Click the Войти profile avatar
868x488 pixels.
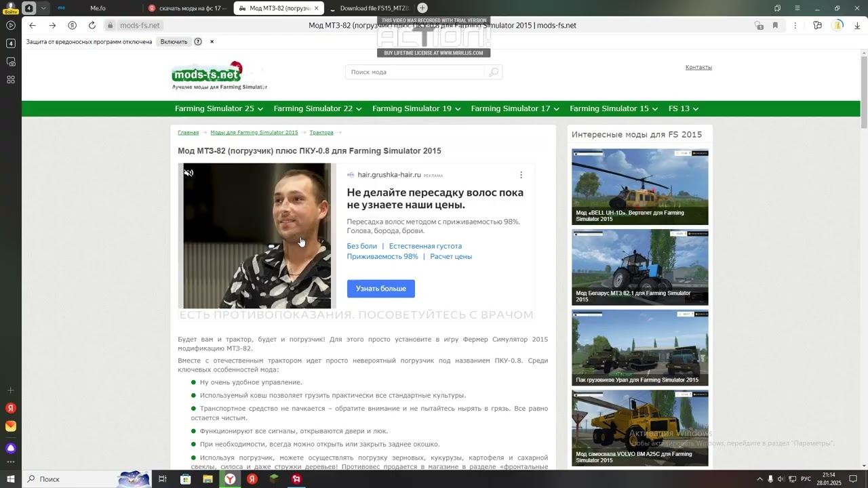click(x=11, y=7)
